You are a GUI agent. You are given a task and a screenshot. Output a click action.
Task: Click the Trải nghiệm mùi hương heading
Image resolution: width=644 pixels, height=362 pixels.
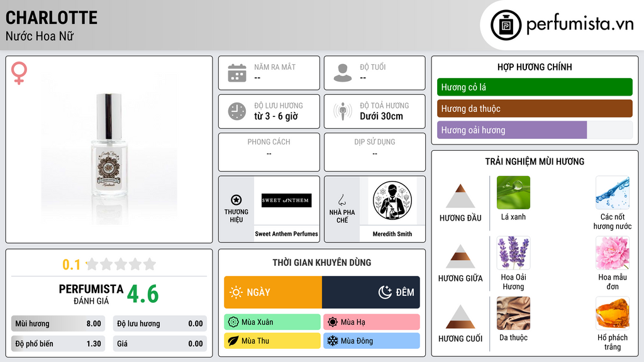(x=535, y=162)
